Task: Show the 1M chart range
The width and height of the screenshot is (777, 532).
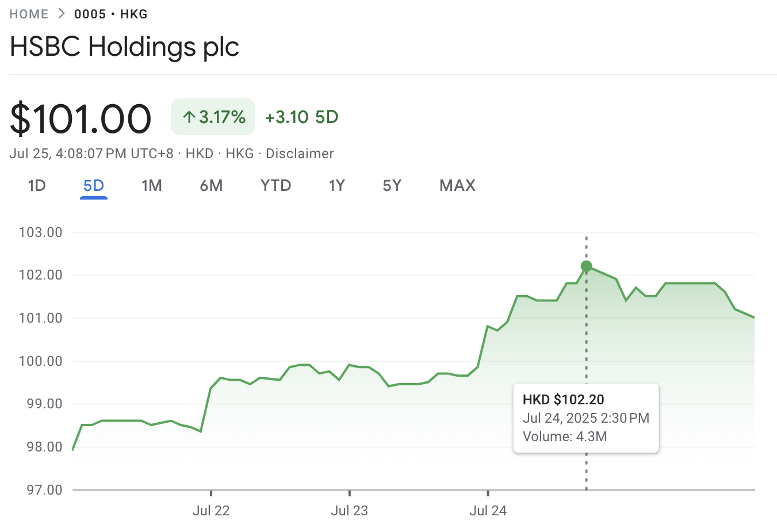Action: click(152, 186)
